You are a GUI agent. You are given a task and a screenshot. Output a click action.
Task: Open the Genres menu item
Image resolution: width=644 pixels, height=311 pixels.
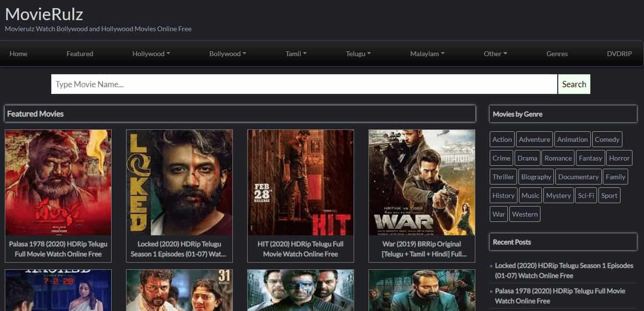(x=557, y=54)
